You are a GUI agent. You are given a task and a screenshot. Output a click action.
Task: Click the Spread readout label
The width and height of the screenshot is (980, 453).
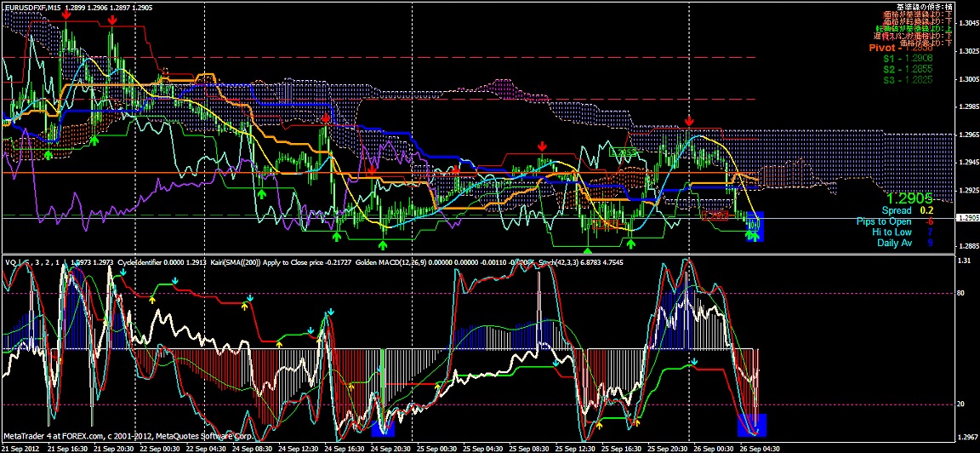[896, 210]
